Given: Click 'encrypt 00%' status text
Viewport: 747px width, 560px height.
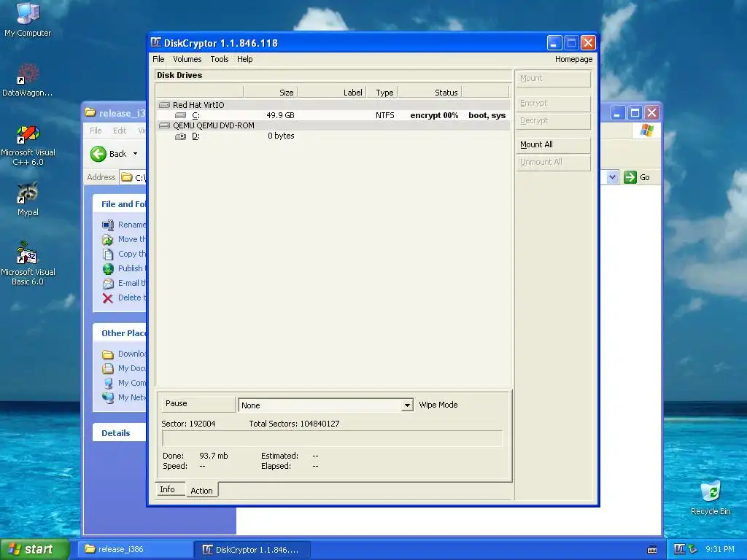Looking at the screenshot, I should 434,115.
